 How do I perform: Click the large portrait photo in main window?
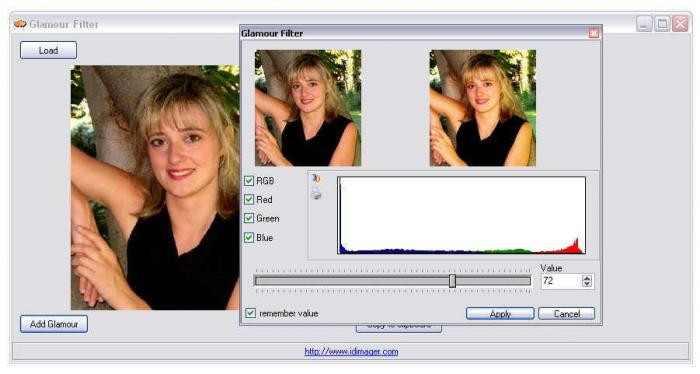155,188
